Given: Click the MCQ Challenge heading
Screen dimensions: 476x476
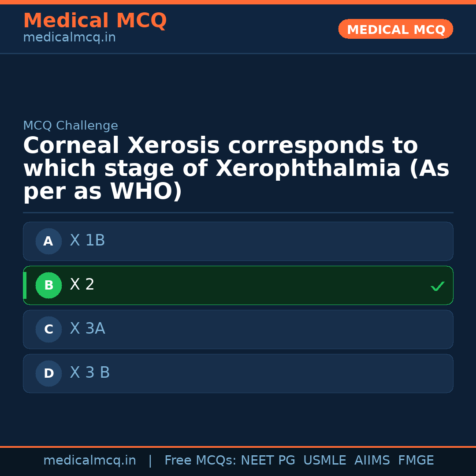Looking at the screenshot, I should pyautogui.click(x=71, y=126).
